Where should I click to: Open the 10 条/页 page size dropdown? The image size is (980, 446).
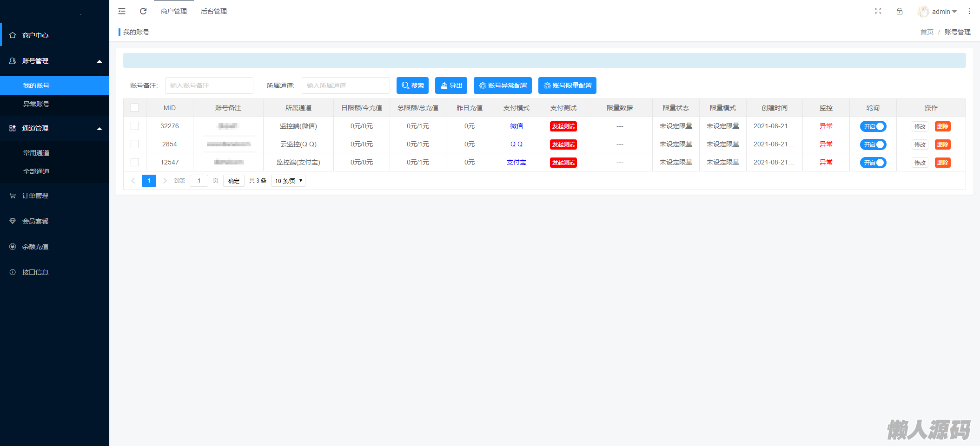[x=288, y=181]
